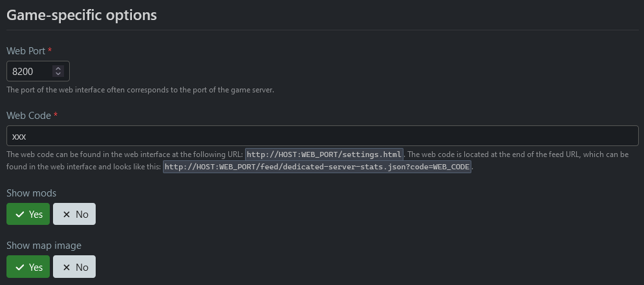The height and width of the screenshot is (285, 644).
Task: Click the X icon under Show map image
Action: (x=66, y=268)
